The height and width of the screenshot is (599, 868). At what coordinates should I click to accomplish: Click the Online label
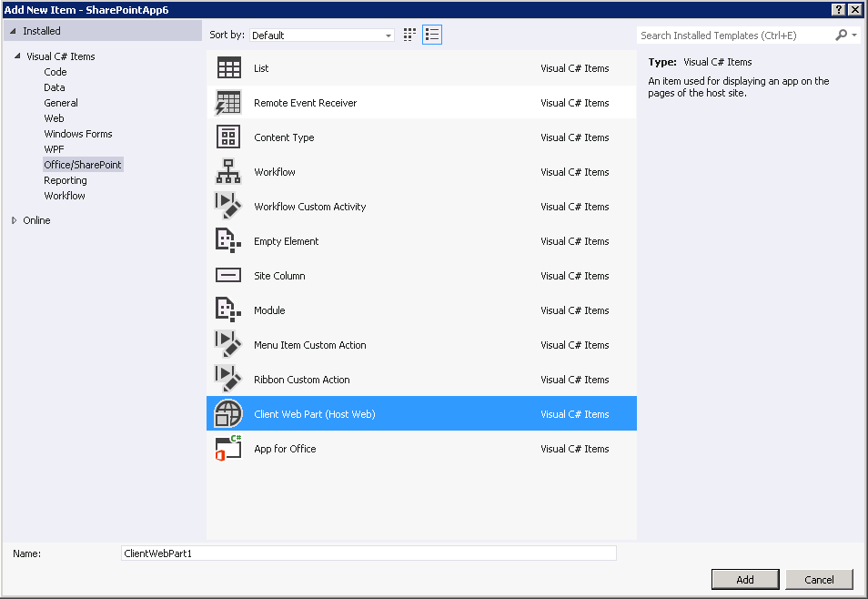coord(36,220)
